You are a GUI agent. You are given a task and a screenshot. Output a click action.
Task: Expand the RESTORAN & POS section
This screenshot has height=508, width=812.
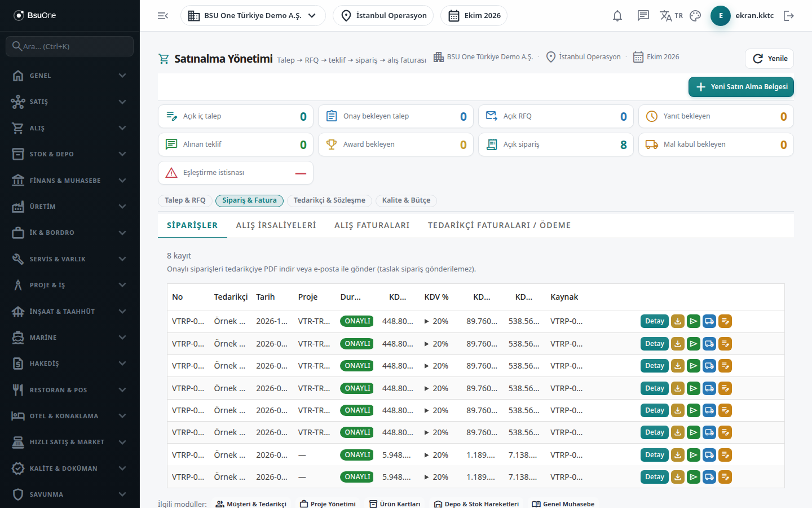[x=70, y=390]
